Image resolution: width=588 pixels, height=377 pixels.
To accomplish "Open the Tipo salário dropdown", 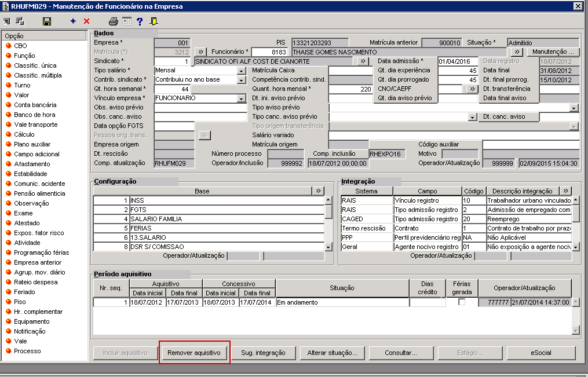I will tap(242, 71).
